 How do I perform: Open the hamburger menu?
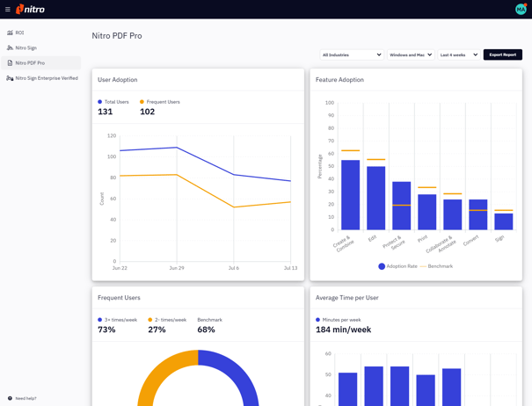[x=7, y=10]
